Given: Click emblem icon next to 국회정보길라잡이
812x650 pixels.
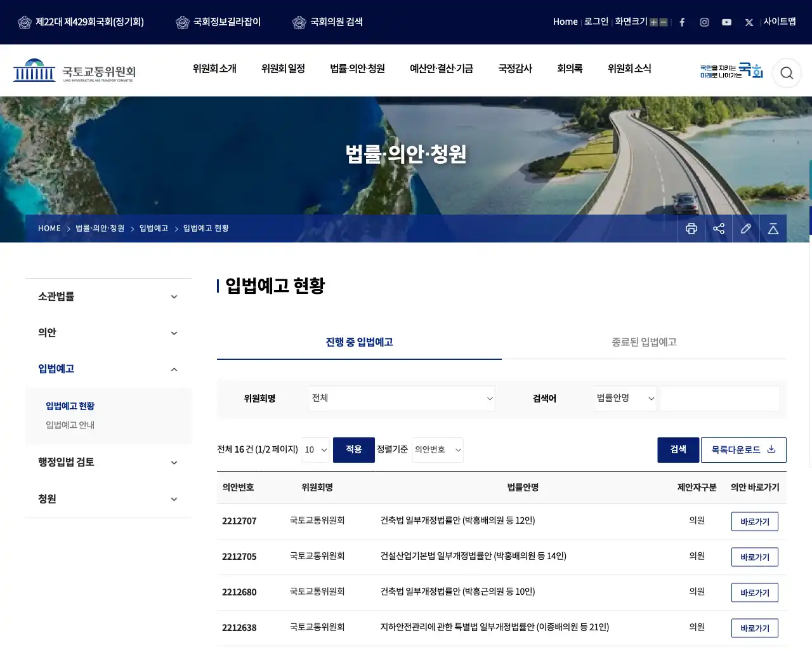Looking at the screenshot, I should 183,23.
